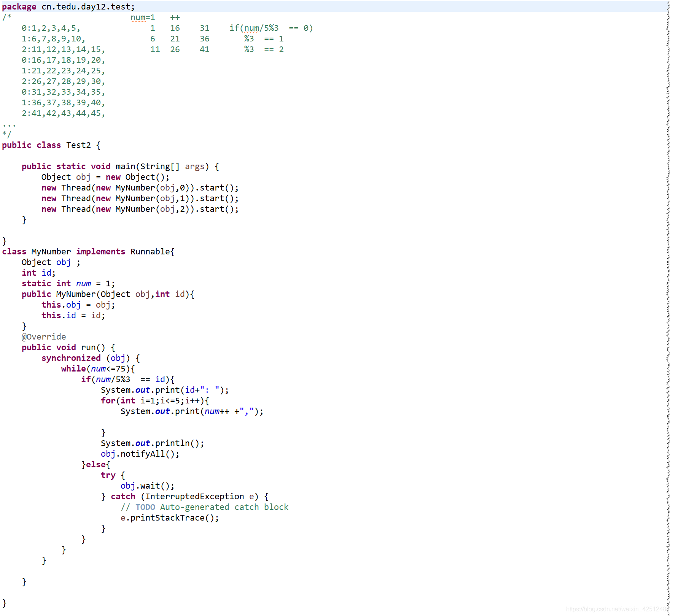Screen dimensions: 673x616
Task: Click comment line '0:1,2,3,4,5,'
Action: point(51,28)
